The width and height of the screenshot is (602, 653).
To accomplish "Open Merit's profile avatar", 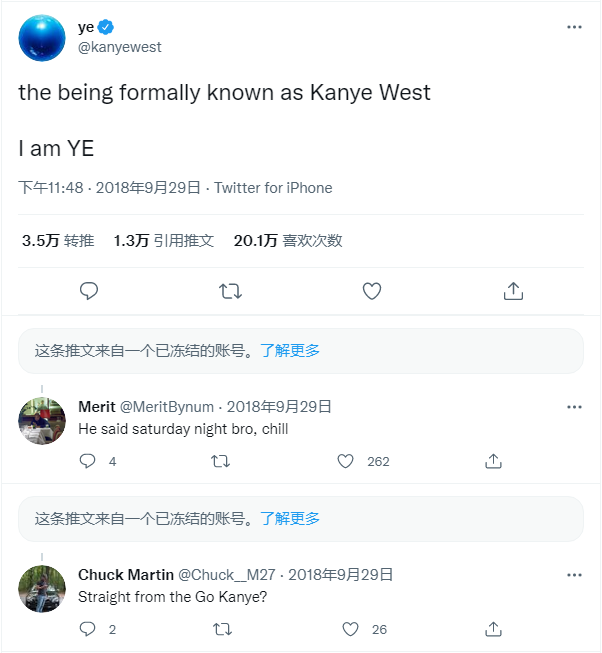I will [x=42, y=420].
